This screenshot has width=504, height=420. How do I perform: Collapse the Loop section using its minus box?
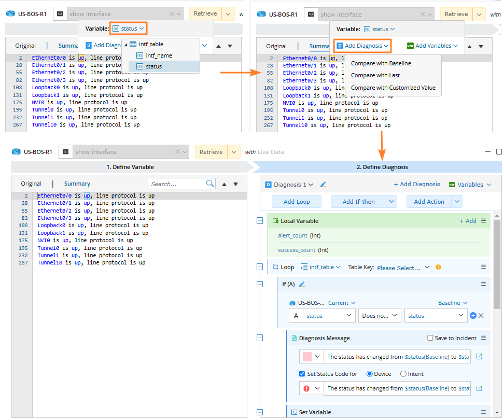(x=260, y=267)
